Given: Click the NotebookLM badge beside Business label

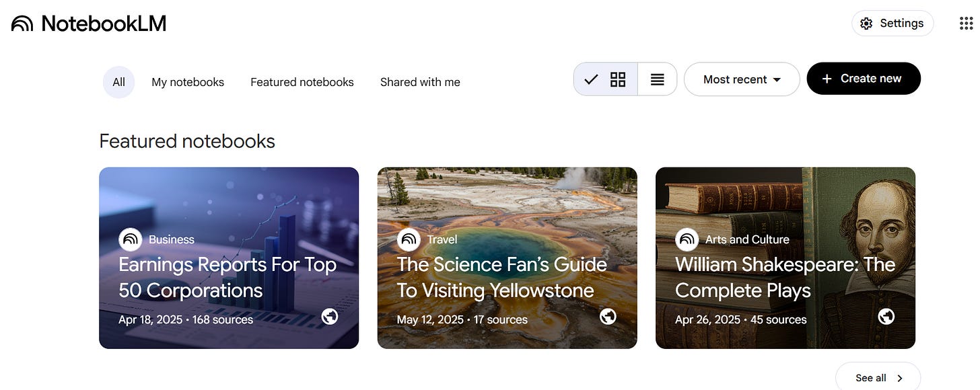Looking at the screenshot, I should [131, 239].
